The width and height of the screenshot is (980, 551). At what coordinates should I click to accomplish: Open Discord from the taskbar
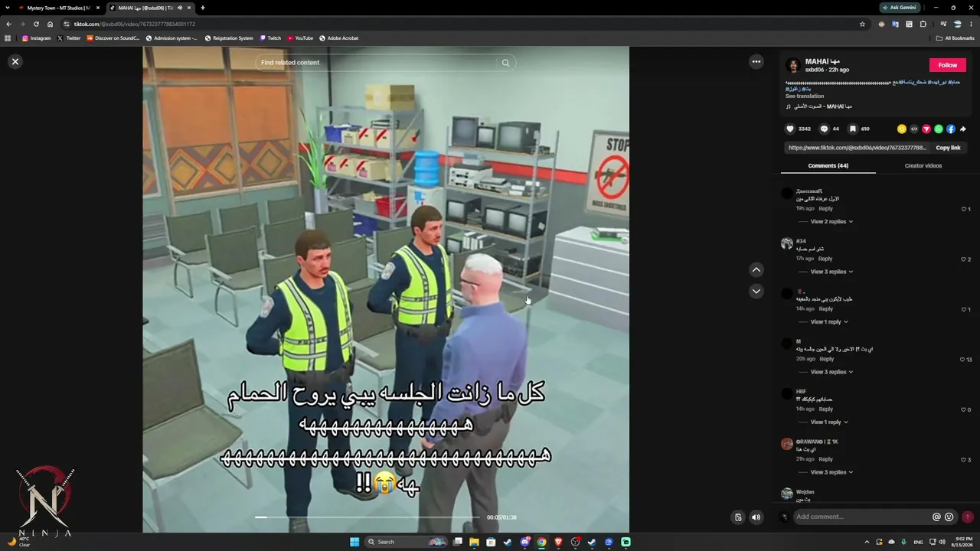(524, 542)
